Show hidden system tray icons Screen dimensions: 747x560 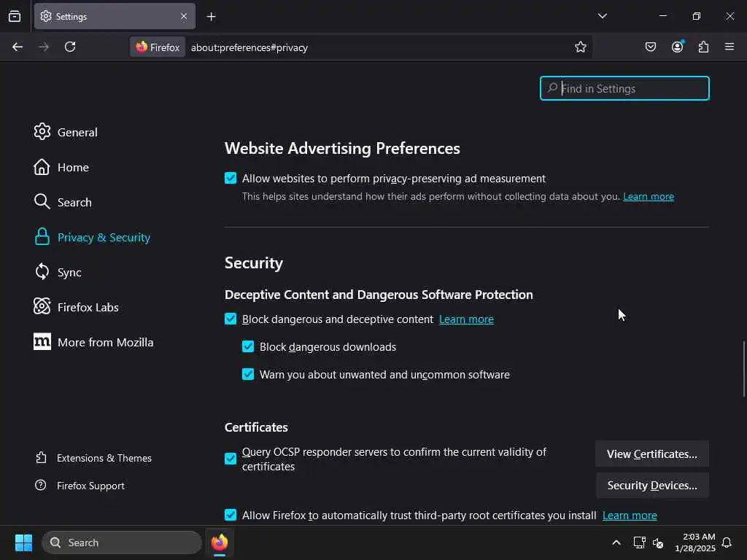coord(616,542)
